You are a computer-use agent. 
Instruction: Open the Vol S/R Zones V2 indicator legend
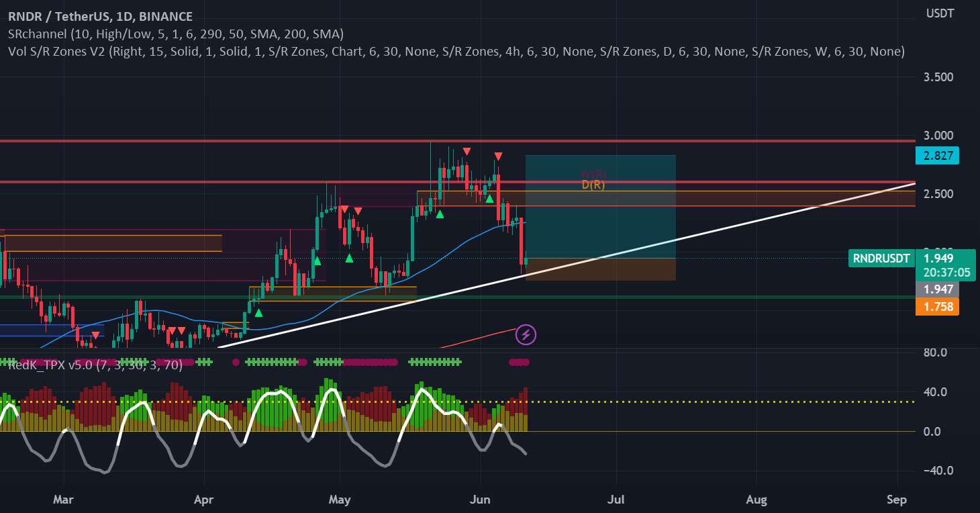coord(456,51)
